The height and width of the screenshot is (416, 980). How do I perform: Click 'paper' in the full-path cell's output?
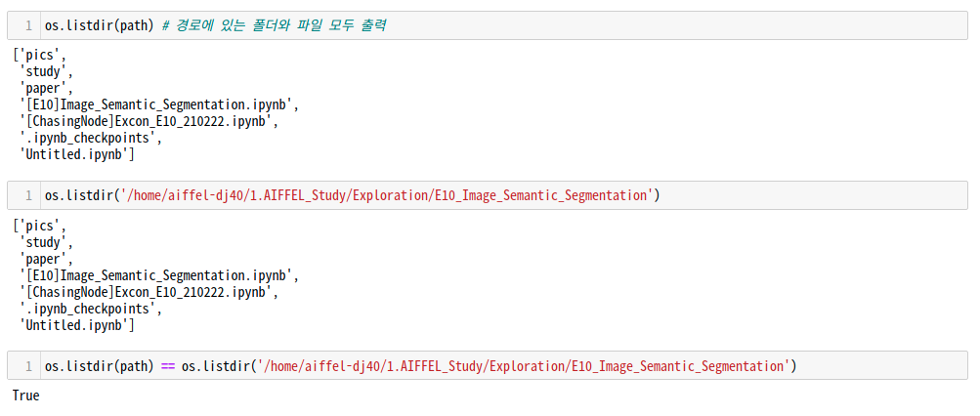click(43, 258)
